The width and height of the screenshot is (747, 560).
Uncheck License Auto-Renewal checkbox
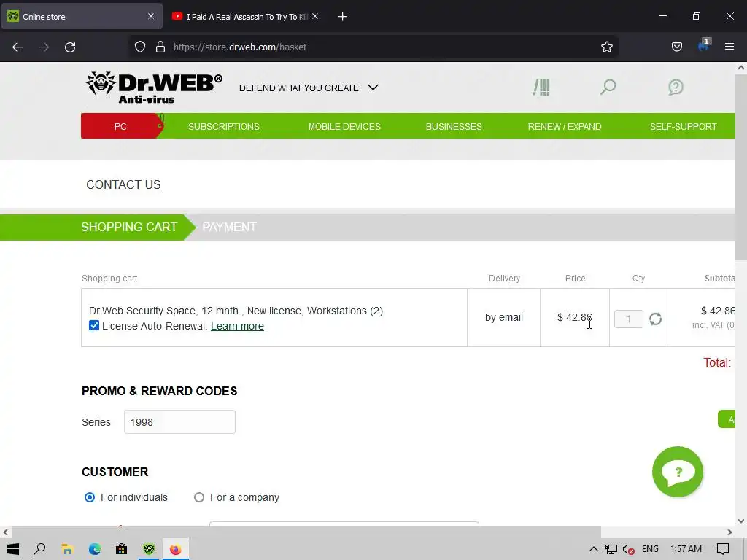[x=94, y=326]
